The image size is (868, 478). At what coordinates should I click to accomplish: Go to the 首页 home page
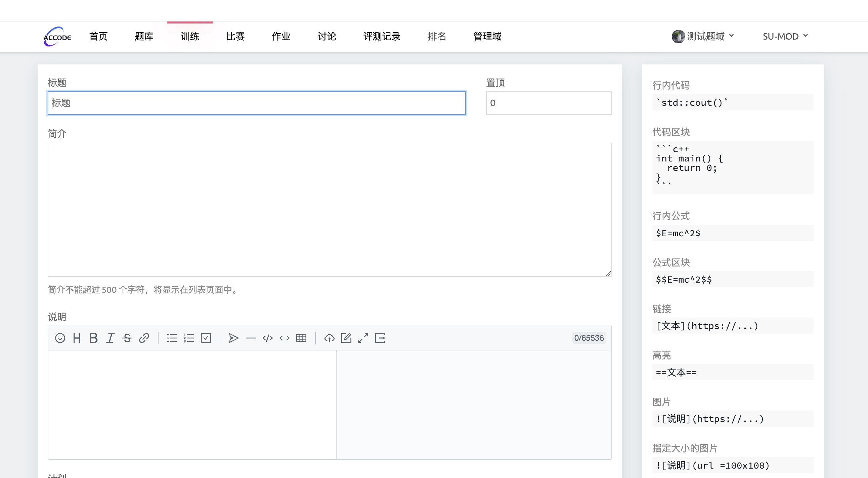click(98, 36)
